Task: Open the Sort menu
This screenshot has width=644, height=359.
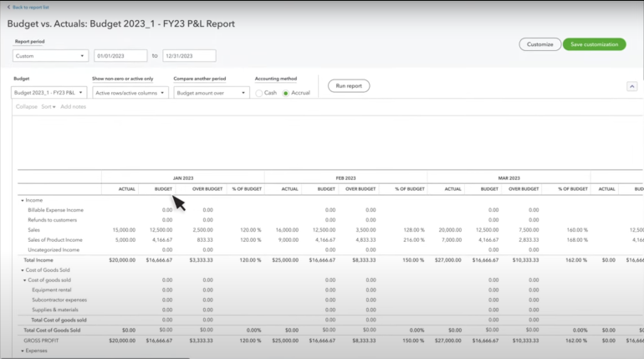Action: pos(48,107)
